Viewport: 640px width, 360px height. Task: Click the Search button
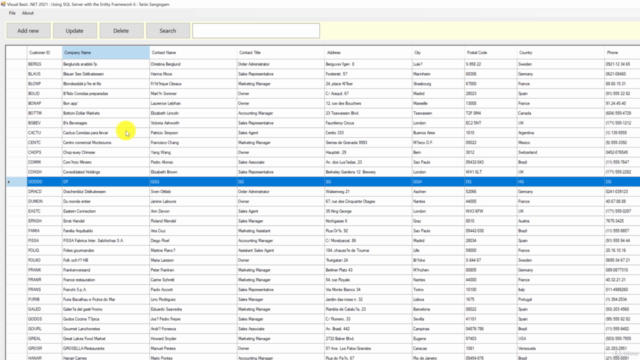(x=168, y=31)
